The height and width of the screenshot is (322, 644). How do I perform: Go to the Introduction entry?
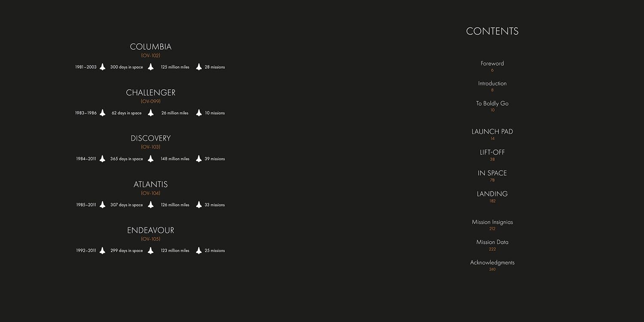(492, 83)
